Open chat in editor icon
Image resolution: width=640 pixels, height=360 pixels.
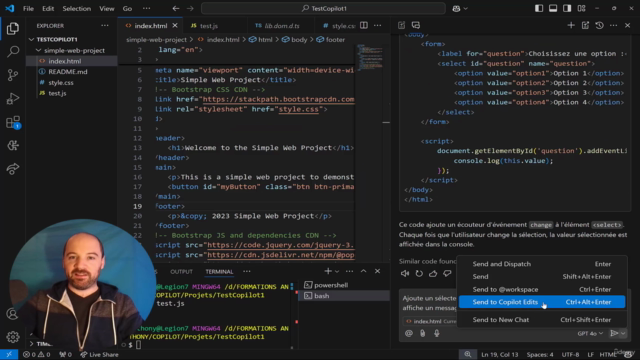[585, 25]
